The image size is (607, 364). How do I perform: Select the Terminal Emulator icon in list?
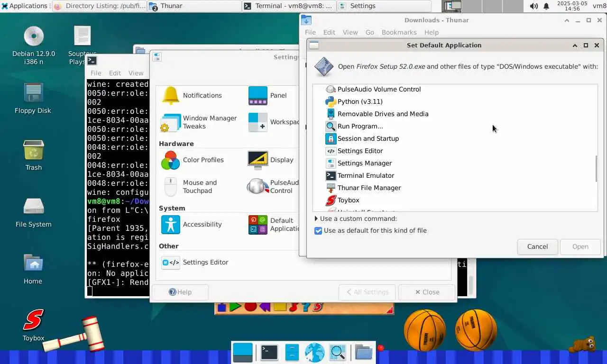331,175
